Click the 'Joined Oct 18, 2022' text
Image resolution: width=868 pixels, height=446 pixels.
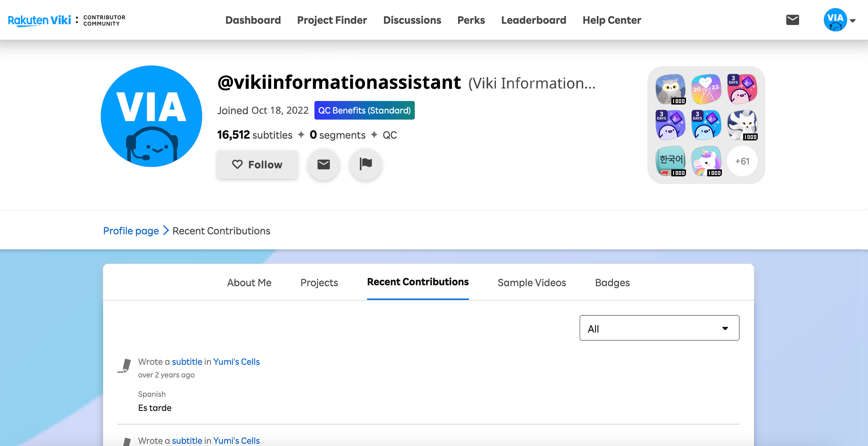tap(263, 110)
